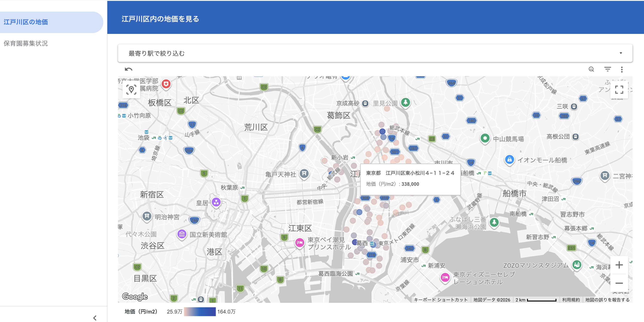Click the 新小岩 station label

click(x=340, y=157)
